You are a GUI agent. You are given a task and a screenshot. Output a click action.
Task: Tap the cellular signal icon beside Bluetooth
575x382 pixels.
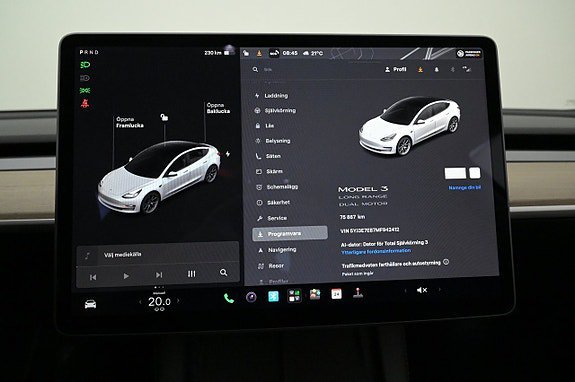tap(467, 69)
